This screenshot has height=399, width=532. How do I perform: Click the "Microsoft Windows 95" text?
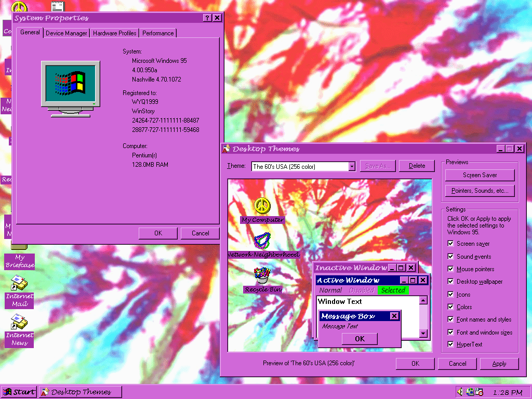tap(159, 61)
